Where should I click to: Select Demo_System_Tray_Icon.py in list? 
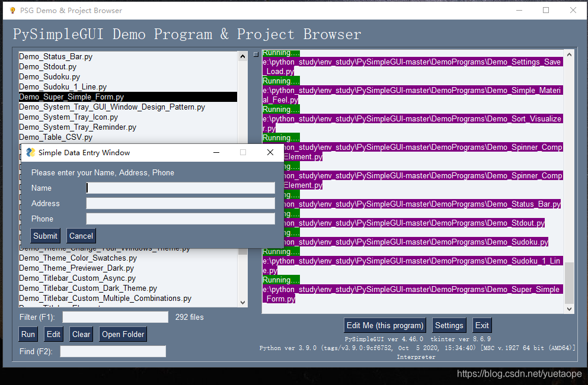pyautogui.click(x=128, y=117)
